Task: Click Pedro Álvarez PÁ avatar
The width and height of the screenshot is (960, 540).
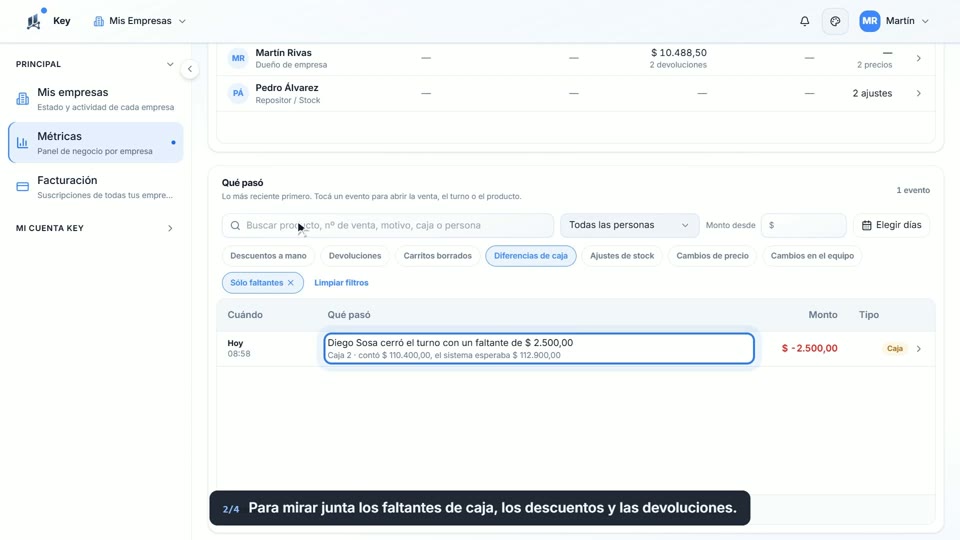Action: click(238, 93)
